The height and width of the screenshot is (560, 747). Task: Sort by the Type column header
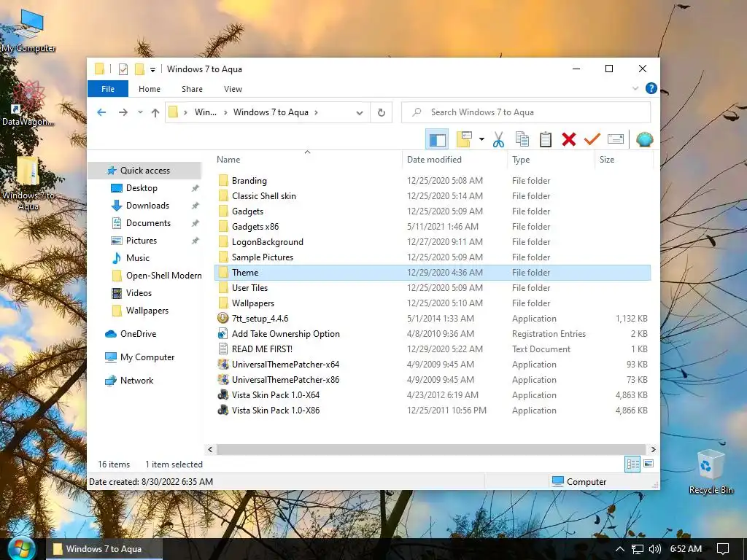tap(551, 160)
